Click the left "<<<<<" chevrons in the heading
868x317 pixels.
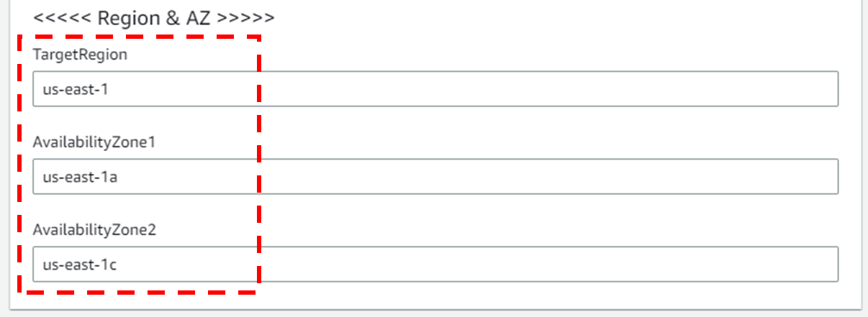pyautogui.click(x=60, y=18)
